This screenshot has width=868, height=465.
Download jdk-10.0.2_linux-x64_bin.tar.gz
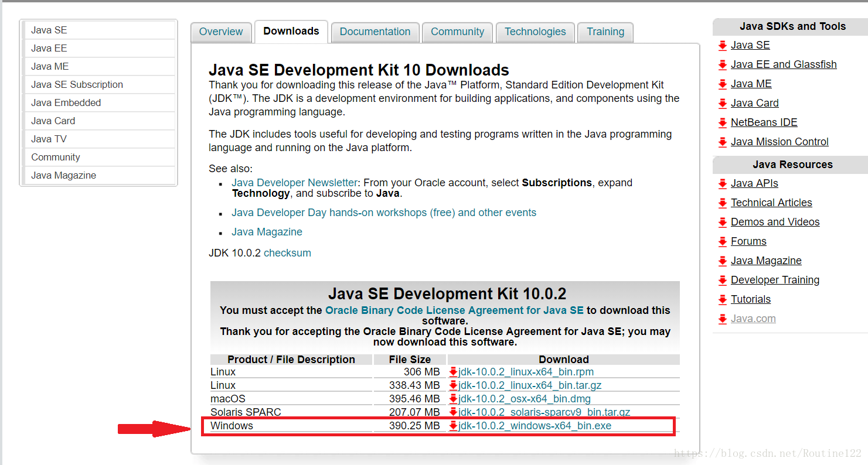coord(530,385)
